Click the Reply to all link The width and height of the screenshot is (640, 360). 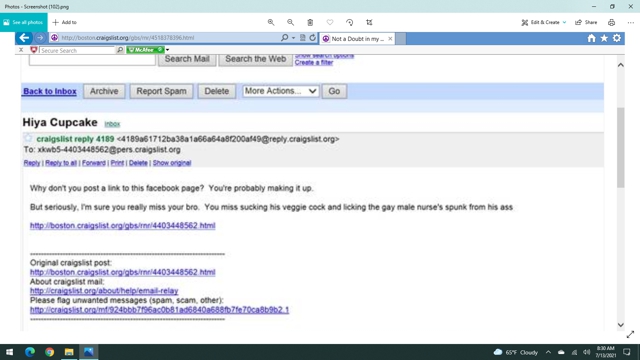(61, 163)
